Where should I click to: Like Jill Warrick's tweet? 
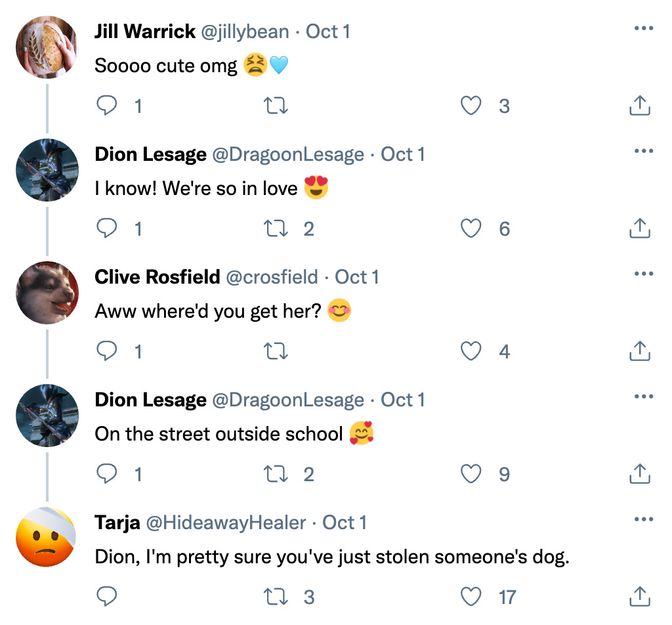tap(471, 106)
